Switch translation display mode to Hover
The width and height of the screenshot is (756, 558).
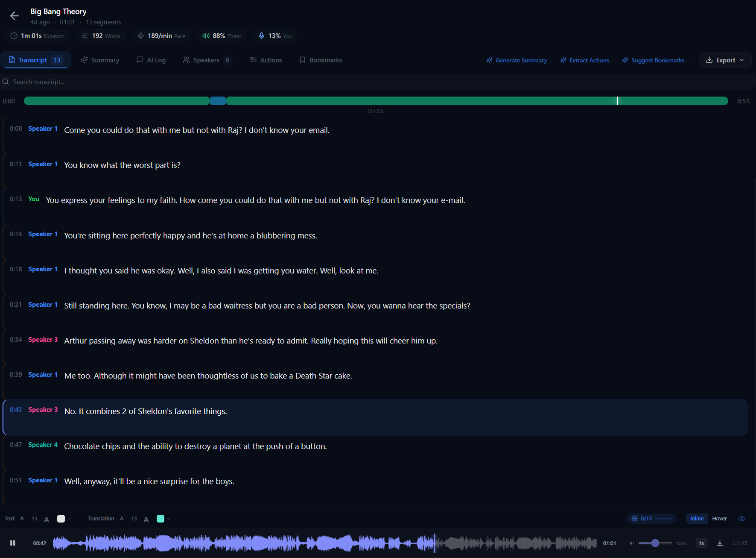720,518
